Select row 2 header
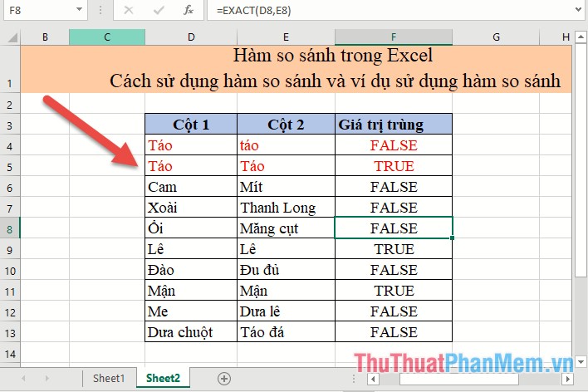 tap(10, 104)
